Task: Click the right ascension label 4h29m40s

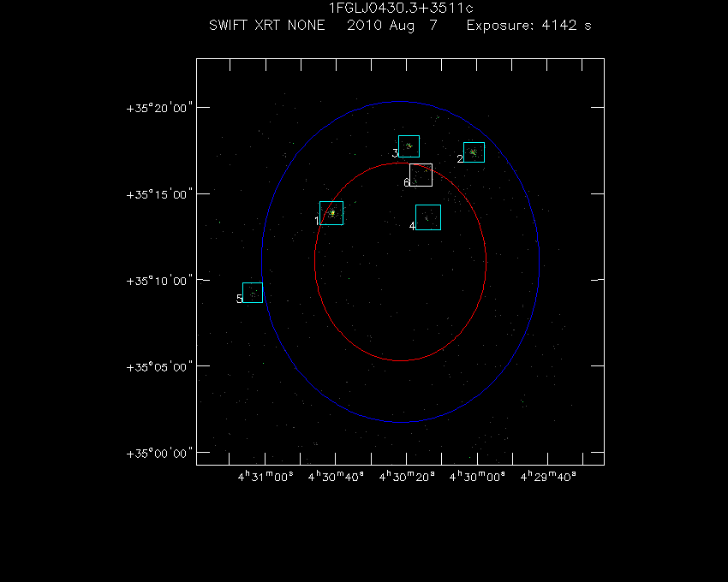Action: click(548, 477)
